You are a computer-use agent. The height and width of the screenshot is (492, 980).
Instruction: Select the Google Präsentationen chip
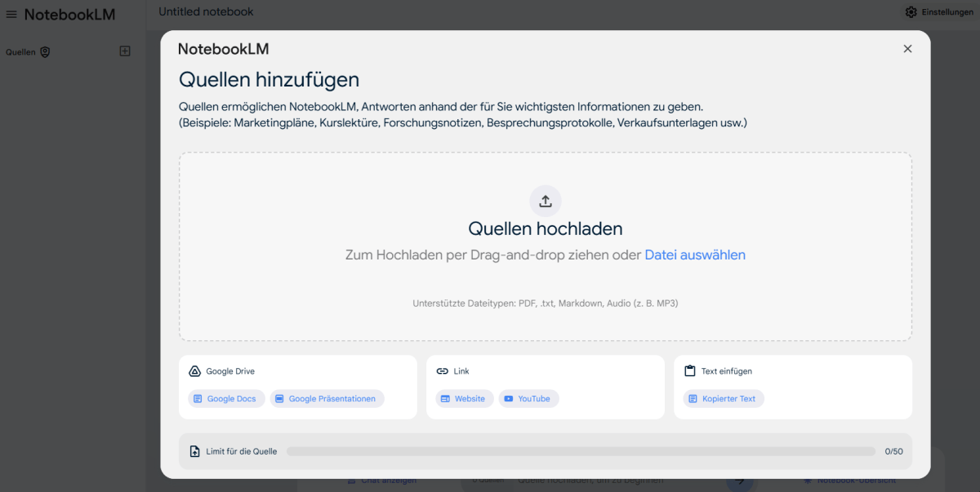tap(327, 398)
